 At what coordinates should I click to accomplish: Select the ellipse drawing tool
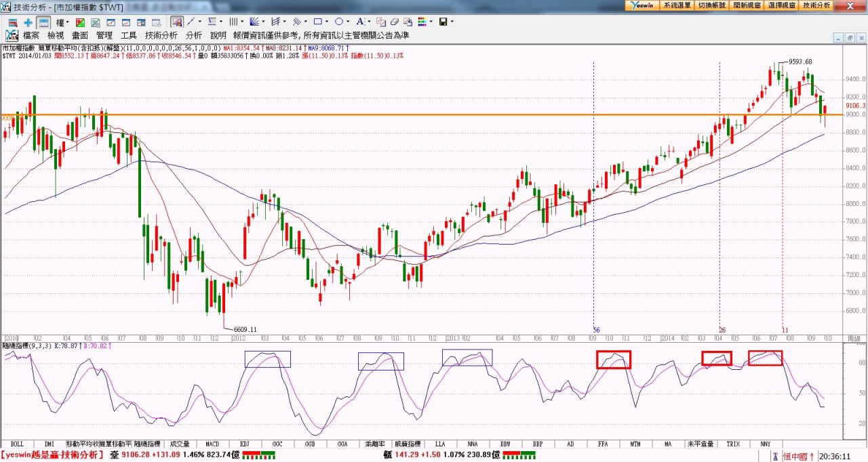(338, 22)
